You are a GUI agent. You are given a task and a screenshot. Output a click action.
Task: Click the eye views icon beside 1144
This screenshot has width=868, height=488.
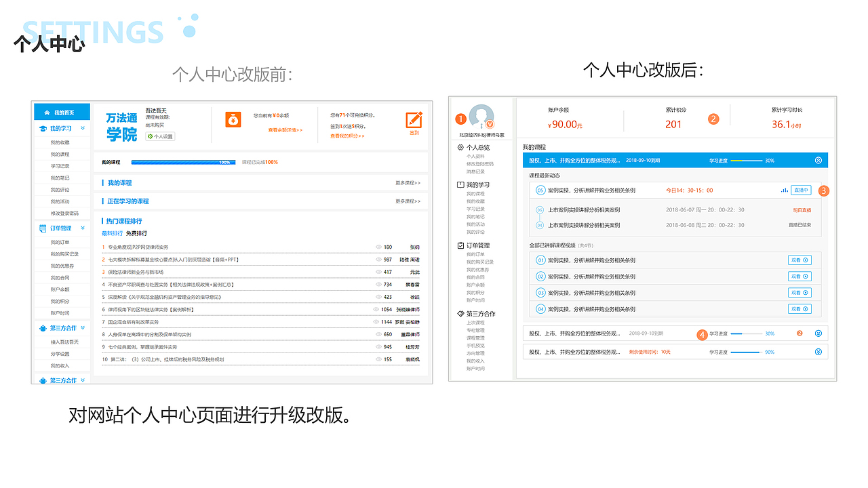376,322
